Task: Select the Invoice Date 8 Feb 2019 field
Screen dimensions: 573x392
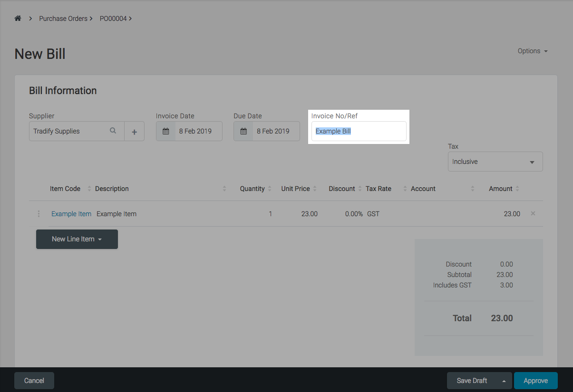Action: (198, 131)
